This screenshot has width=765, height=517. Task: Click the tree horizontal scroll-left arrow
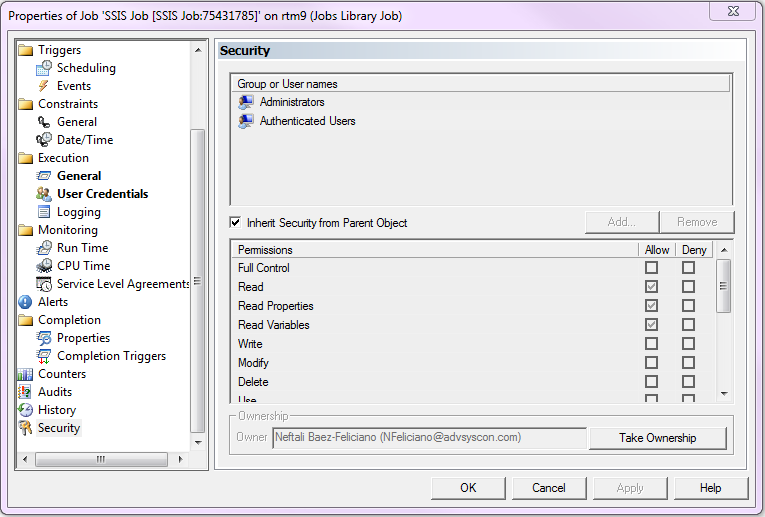click(25, 459)
